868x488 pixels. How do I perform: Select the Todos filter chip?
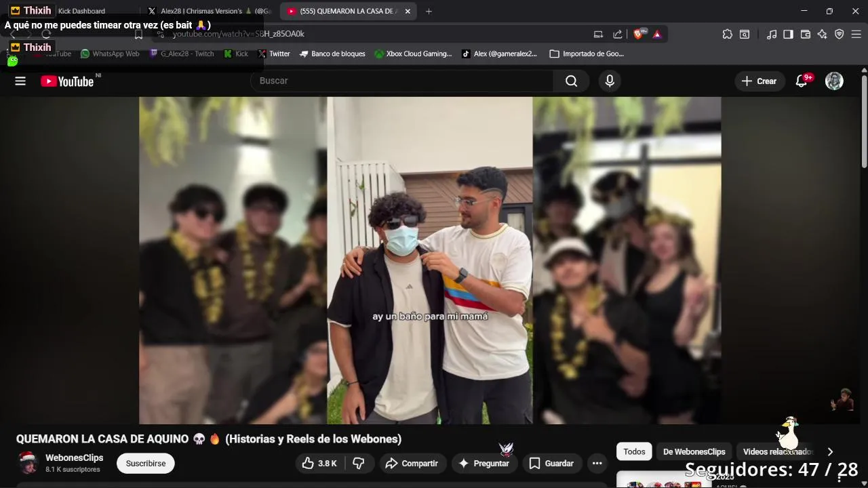click(634, 451)
